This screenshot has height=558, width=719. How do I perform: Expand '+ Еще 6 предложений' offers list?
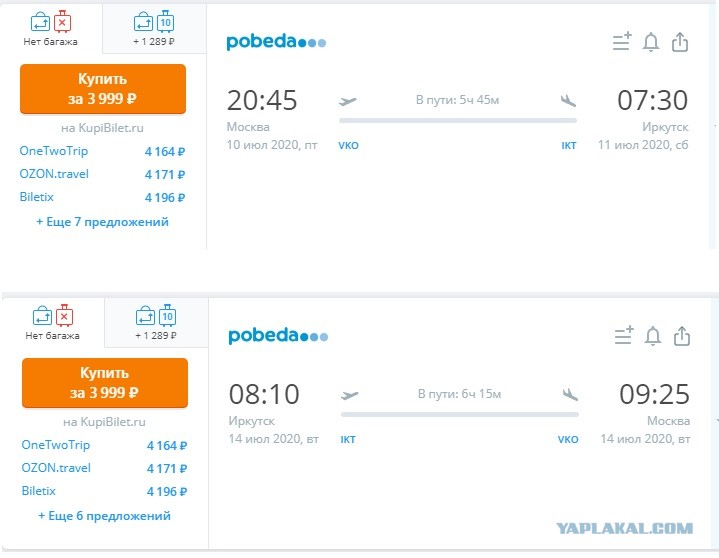105,516
